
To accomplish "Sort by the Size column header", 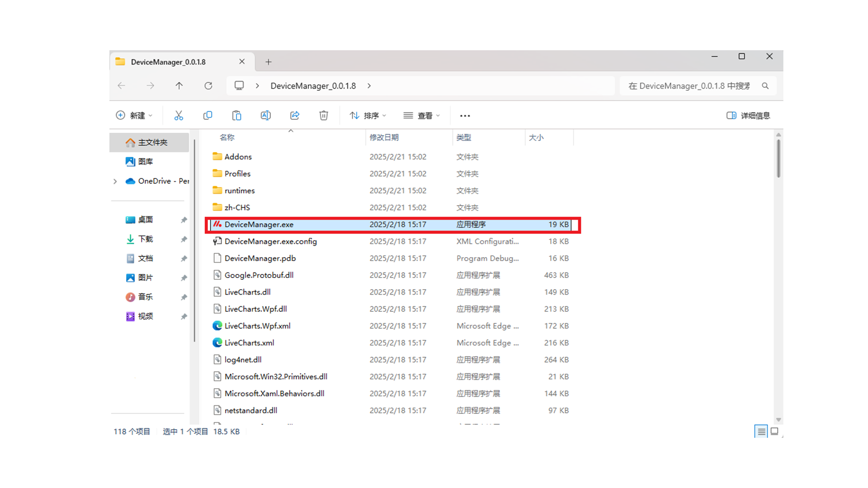I will [x=536, y=137].
